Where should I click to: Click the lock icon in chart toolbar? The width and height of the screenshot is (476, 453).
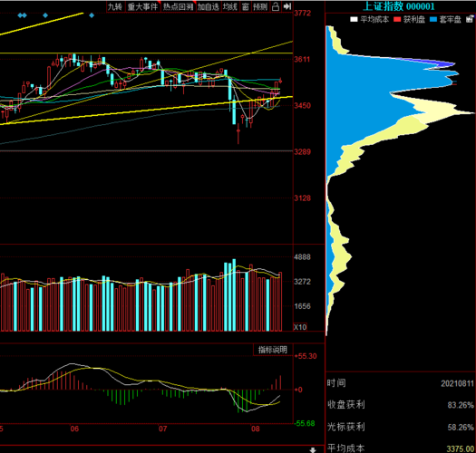(x=276, y=6)
